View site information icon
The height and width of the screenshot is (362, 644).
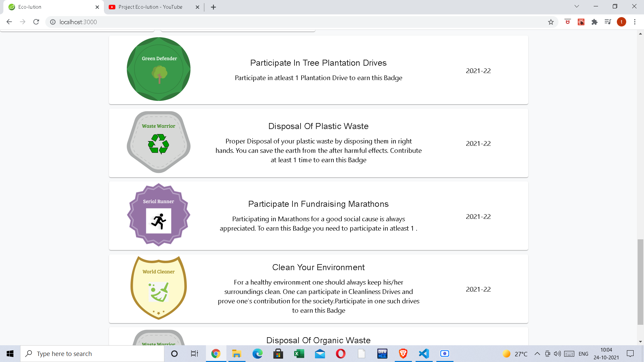(53, 22)
